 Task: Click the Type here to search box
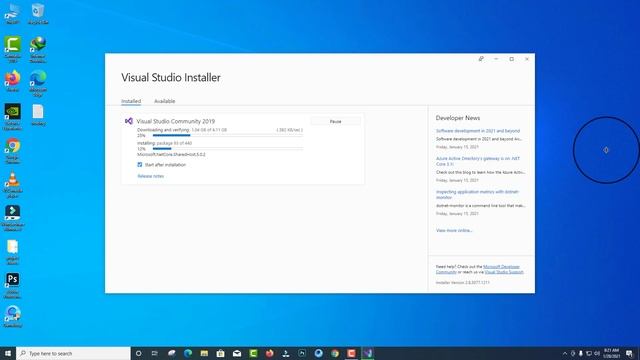point(73,353)
